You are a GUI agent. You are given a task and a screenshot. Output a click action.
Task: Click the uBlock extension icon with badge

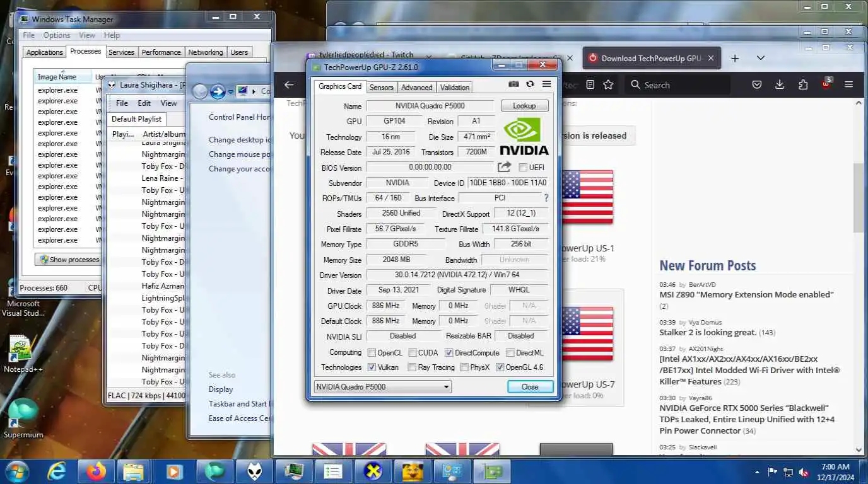pyautogui.click(x=826, y=84)
